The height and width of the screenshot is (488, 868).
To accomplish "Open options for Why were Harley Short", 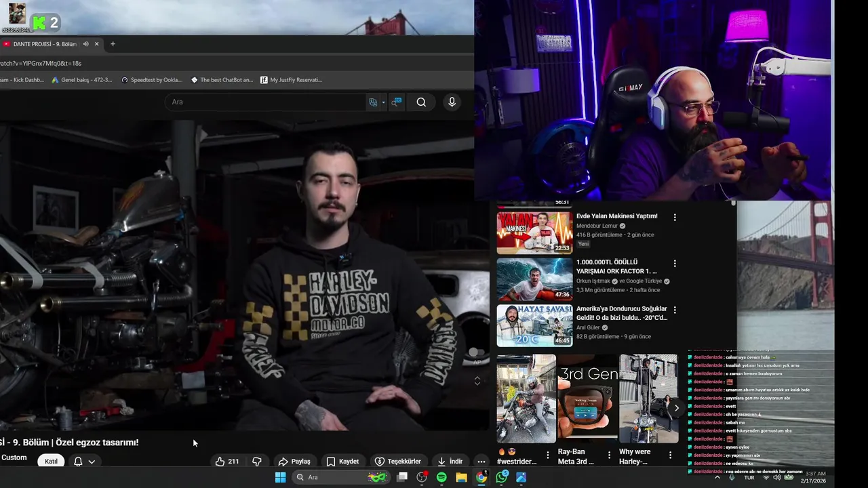I will pyautogui.click(x=670, y=455).
